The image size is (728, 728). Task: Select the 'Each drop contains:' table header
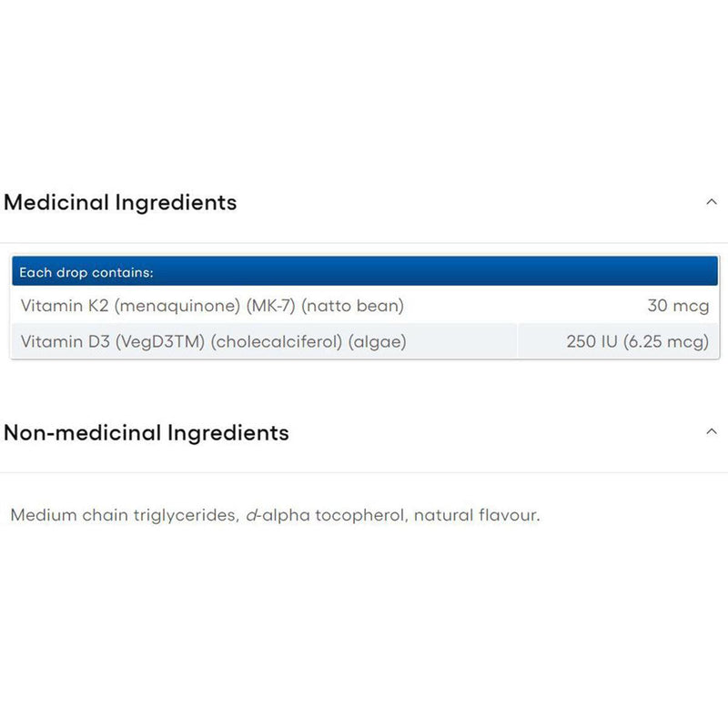tap(86, 272)
